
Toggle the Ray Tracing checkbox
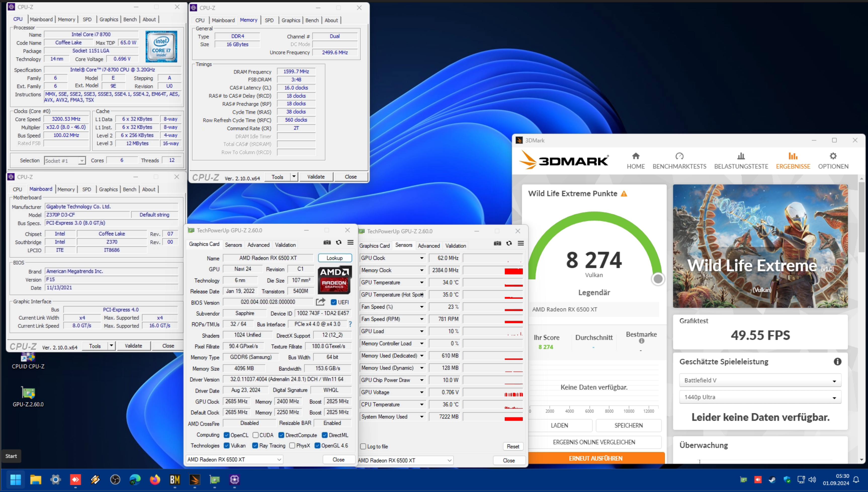click(255, 446)
